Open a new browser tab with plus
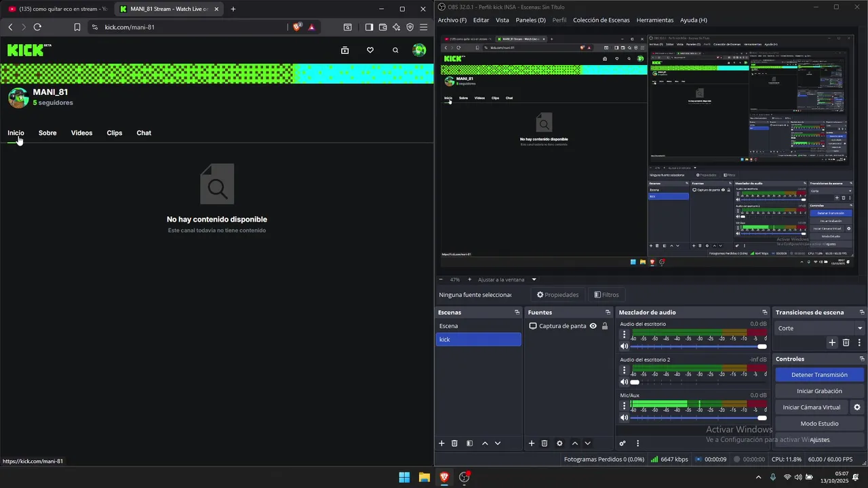Image resolution: width=868 pixels, height=488 pixels. (233, 9)
